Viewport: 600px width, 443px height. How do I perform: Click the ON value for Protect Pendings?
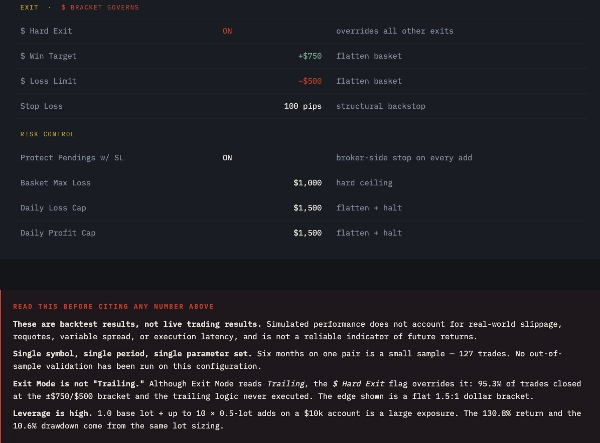tap(227, 158)
